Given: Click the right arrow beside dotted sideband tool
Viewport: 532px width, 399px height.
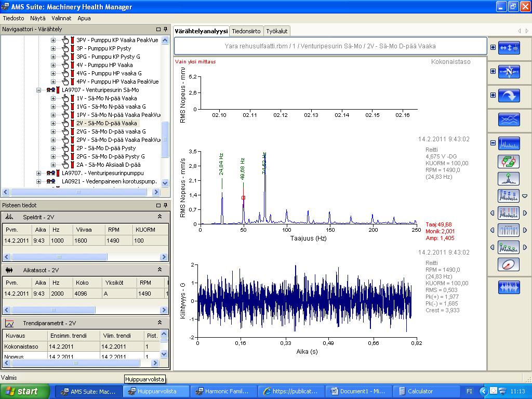Looking at the screenshot, I should pyautogui.click(x=525, y=230).
